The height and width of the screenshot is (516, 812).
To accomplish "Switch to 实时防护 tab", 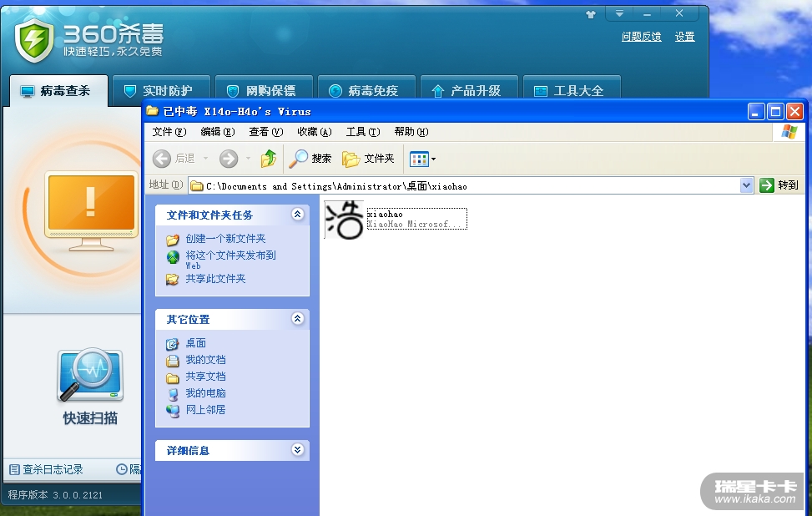I will click(x=161, y=91).
